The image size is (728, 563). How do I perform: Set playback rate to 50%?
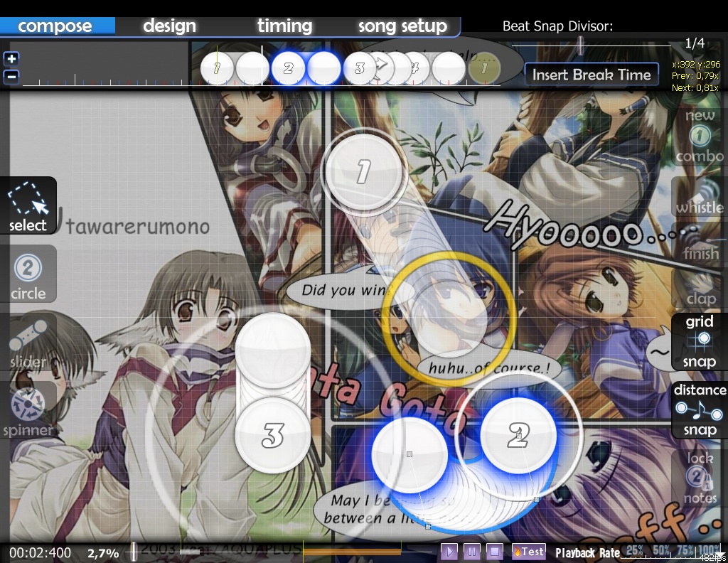pyautogui.click(x=661, y=551)
